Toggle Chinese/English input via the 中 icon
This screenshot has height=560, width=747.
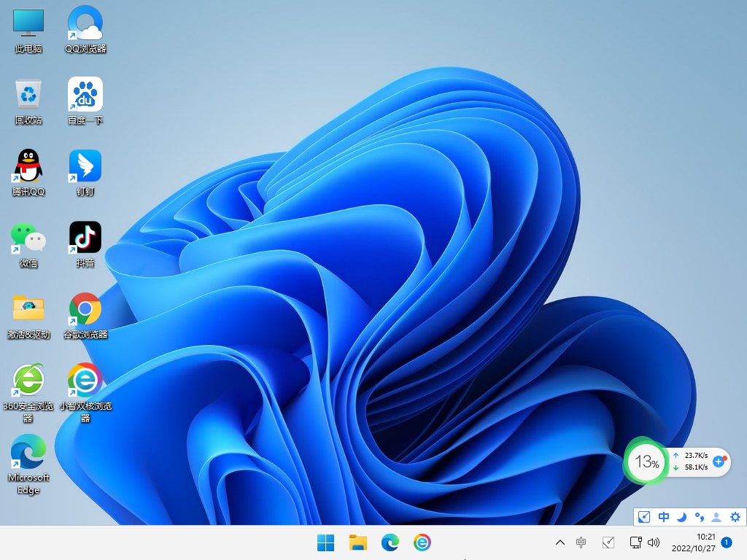663,517
